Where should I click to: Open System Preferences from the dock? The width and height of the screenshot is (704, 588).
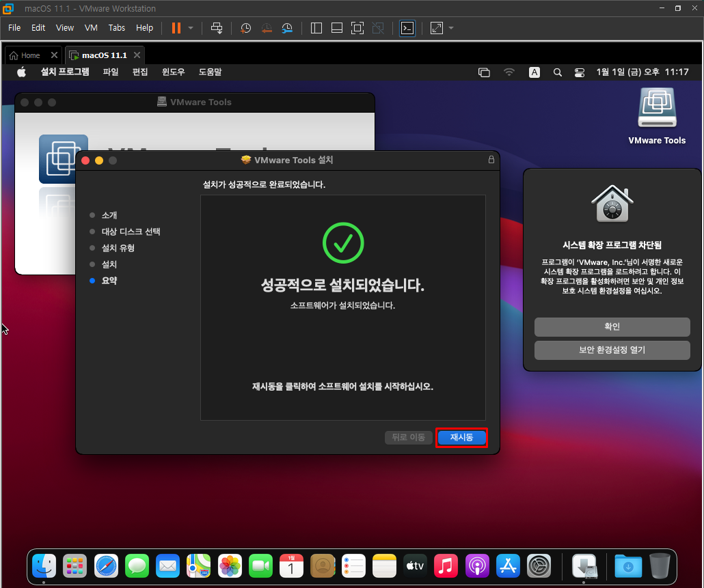[539, 566]
